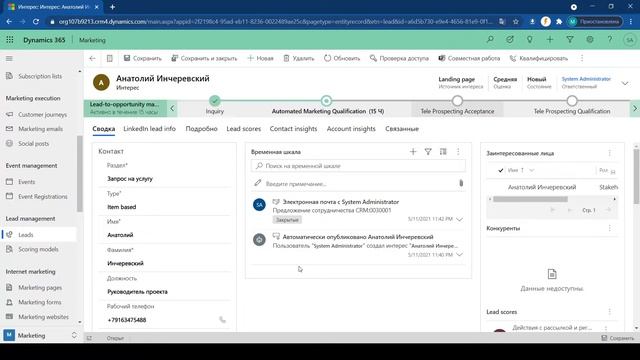Click Проверка доступа command
This screenshot has height=360, width=640.
coord(399,58)
